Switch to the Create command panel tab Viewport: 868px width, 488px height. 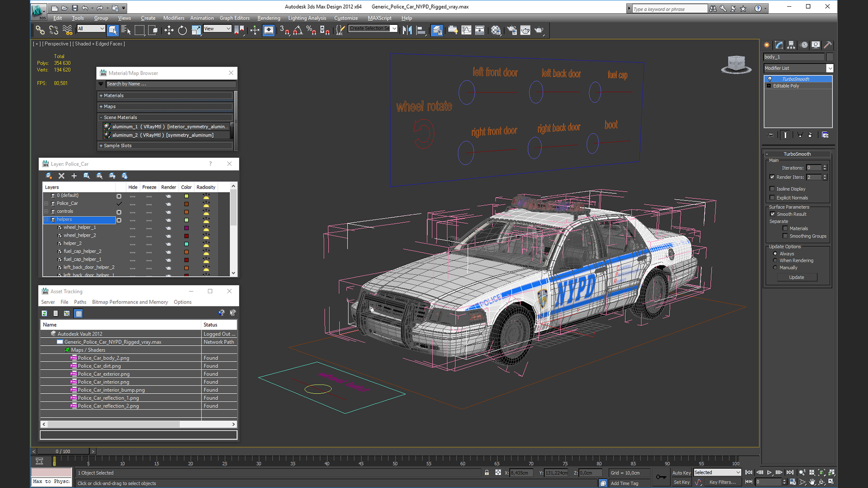coord(767,45)
